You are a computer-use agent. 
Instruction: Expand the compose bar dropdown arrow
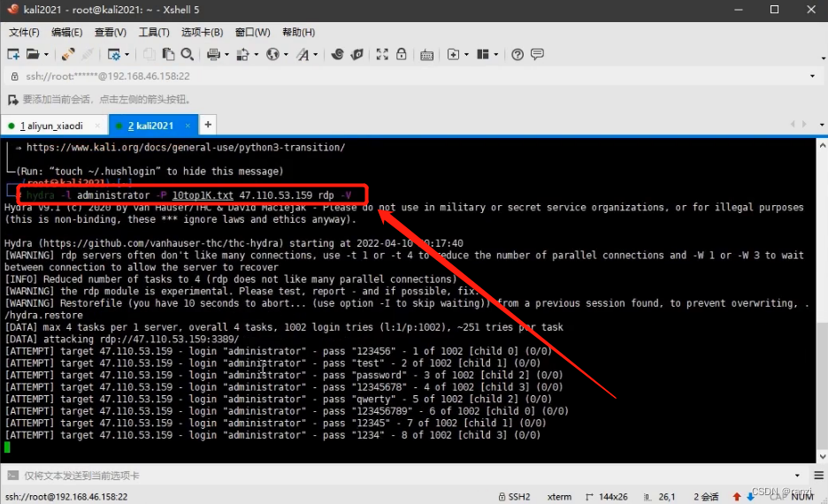797,476
